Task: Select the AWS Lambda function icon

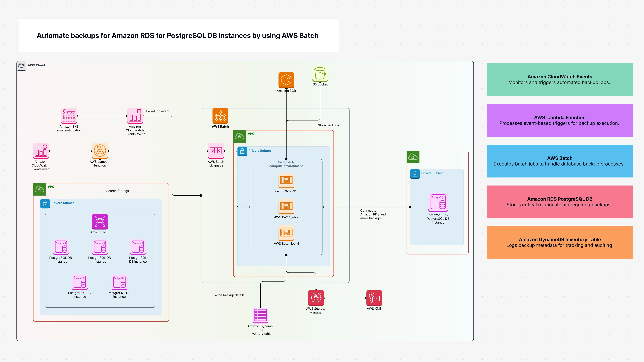Action: point(100,151)
